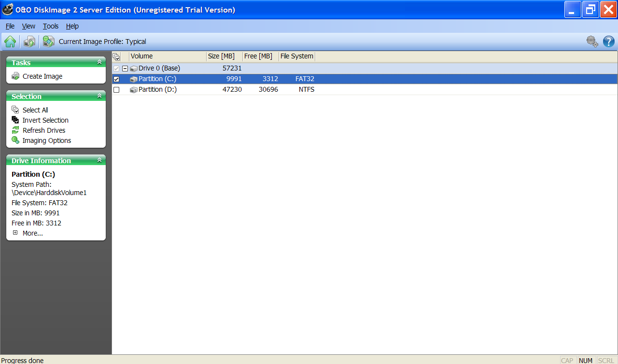The width and height of the screenshot is (618, 364).
Task: Click the Partition (D:) drive icon
Action: tap(134, 90)
